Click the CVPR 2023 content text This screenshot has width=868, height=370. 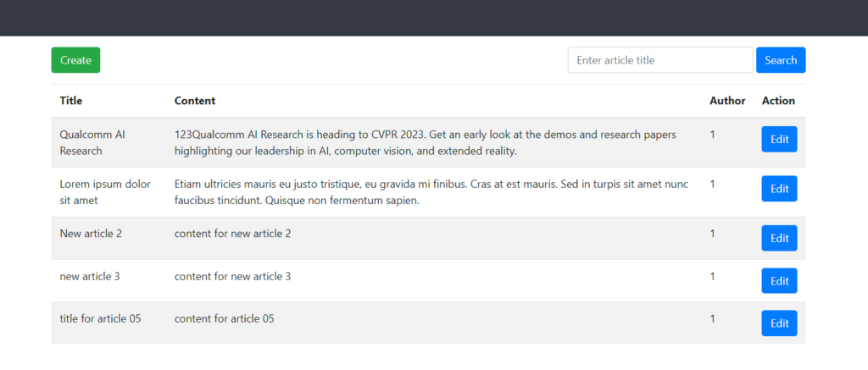point(425,142)
